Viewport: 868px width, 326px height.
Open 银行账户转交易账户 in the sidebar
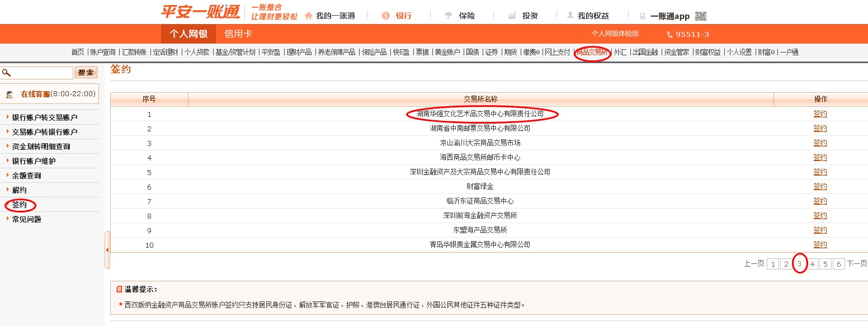(45, 117)
